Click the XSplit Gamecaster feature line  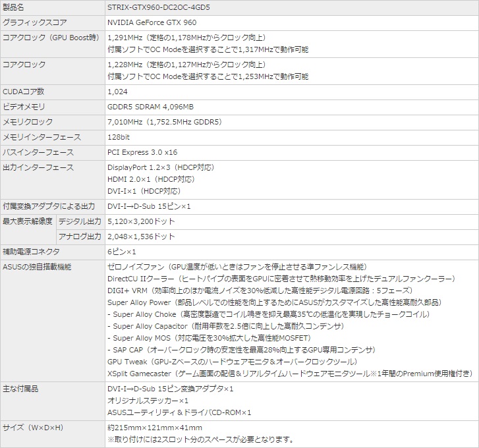(x=290, y=374)
